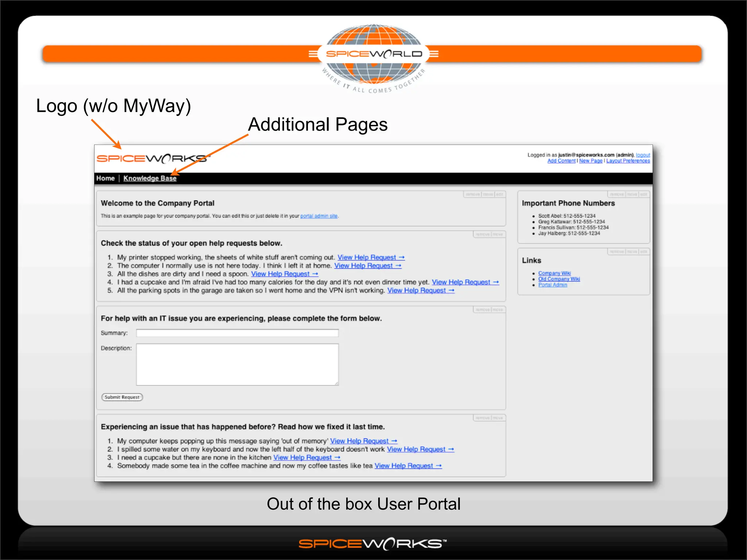This screenshot has width=747, height=560.
Task: Remove the IT issue form widget
Action: tap(483, 310)
